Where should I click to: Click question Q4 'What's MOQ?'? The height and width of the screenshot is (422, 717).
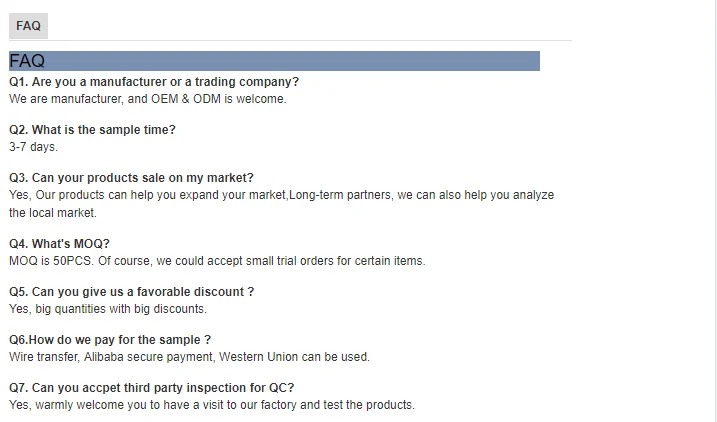pos(59,244)
